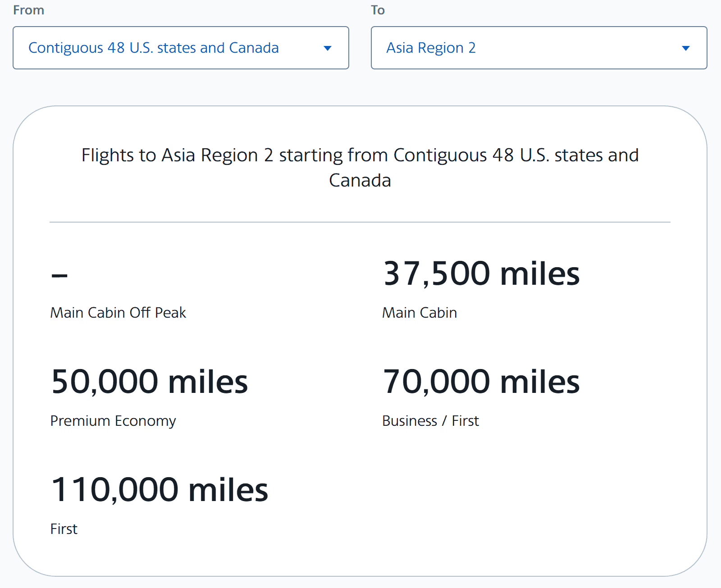
Task: Select the Asia Region 2 dropdown value
Action: point(430,48)
